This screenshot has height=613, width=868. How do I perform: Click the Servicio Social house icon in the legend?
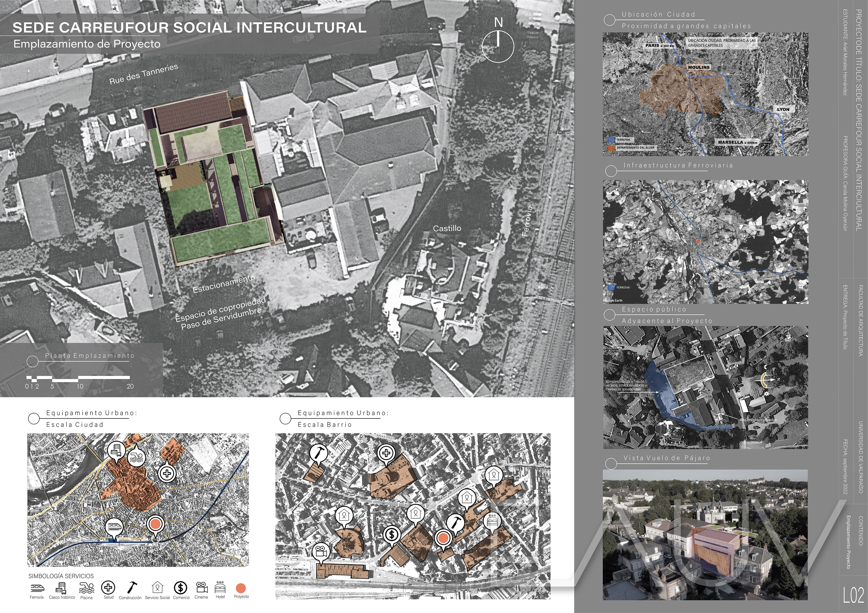pos(157,587)
